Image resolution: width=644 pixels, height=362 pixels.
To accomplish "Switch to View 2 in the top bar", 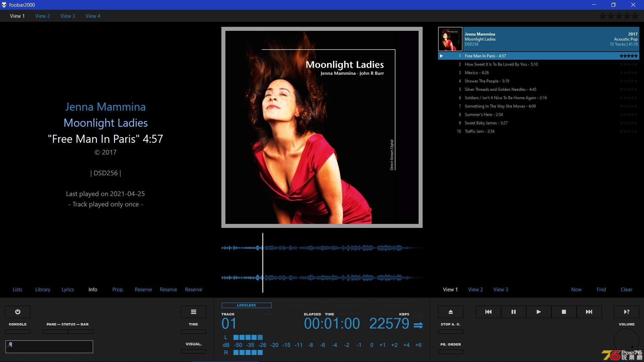I will (x=43, y=16).
